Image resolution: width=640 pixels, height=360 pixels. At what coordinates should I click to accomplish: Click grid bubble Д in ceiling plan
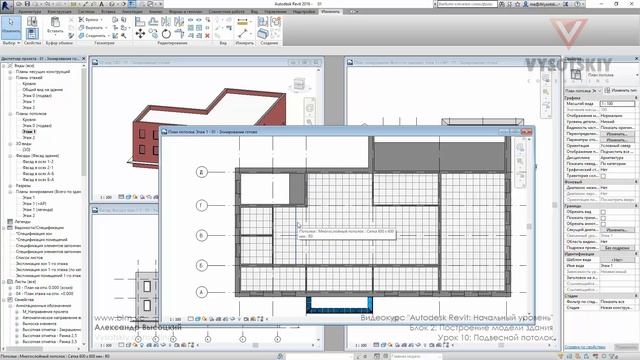(201, 172)
